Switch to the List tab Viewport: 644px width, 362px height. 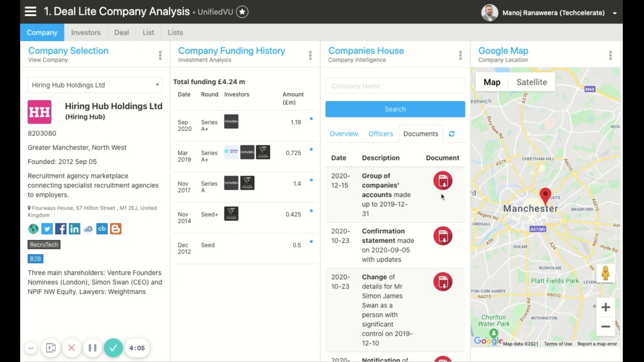148,32
